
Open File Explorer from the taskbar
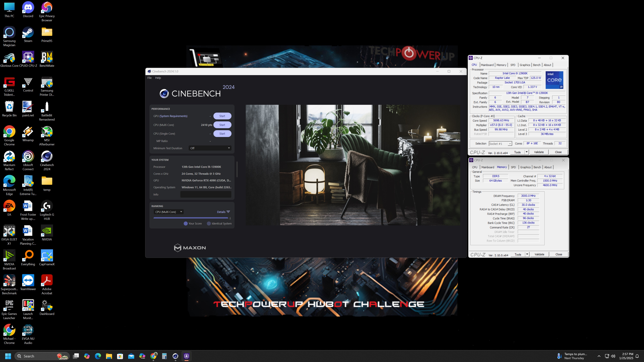[x=109, y=356]
